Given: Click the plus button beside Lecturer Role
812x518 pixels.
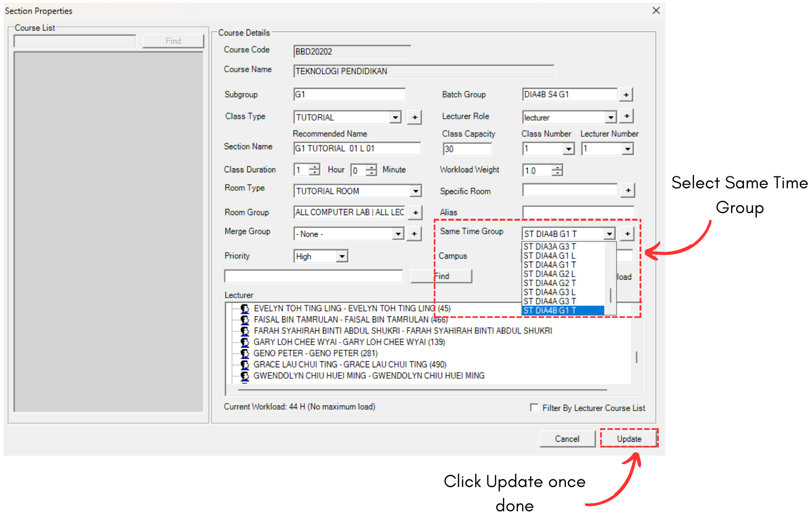Looking at the screenshot, I should pos(626,117).
